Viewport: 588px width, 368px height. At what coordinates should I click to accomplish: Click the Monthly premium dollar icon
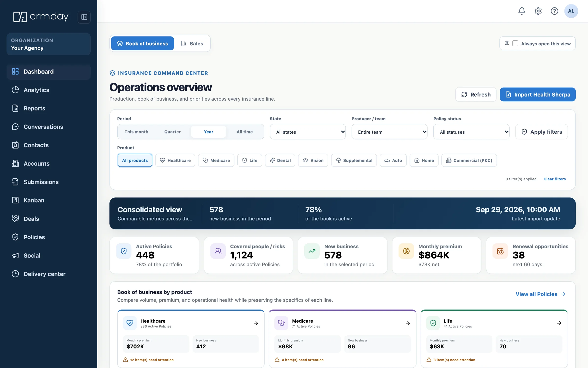point(406,251)
